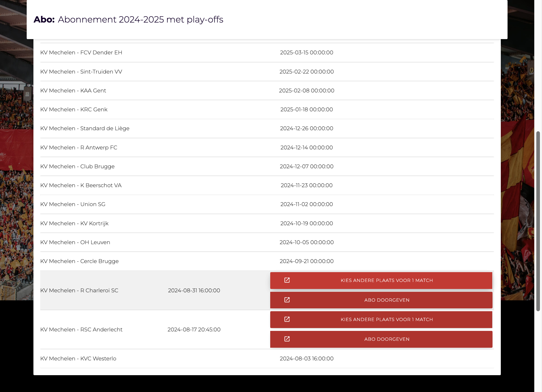Click the date 2024-08-03 16:00:00
This screenshot has height=392, width=542.
[x=306, y=359]
